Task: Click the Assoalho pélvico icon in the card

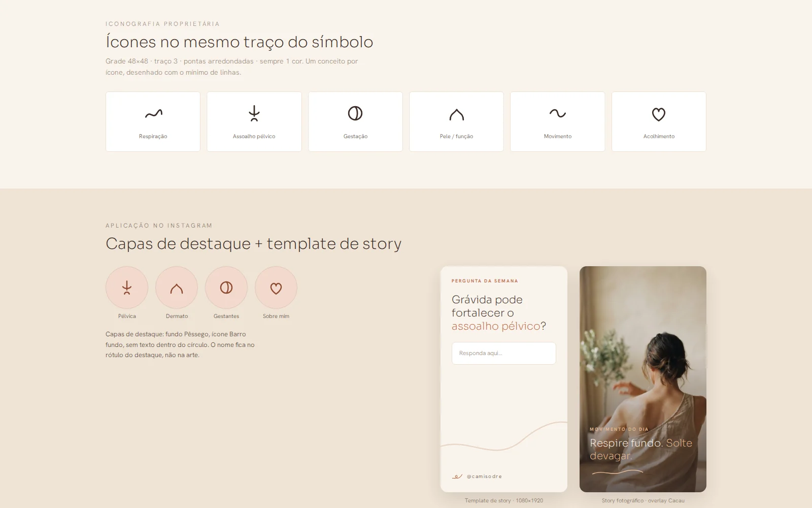Action: (254, 113)
